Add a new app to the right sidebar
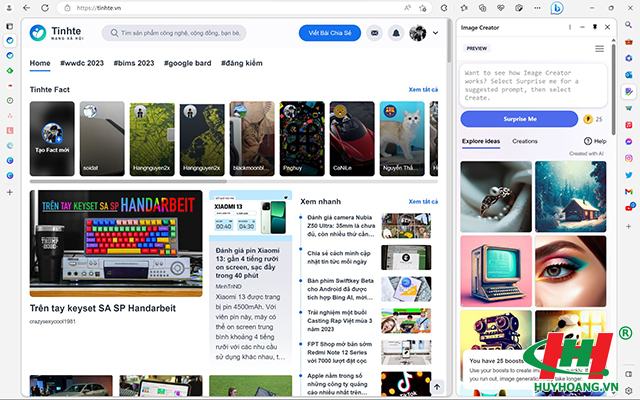This screenshot has width=640, height=400. (x=629, y=226)
